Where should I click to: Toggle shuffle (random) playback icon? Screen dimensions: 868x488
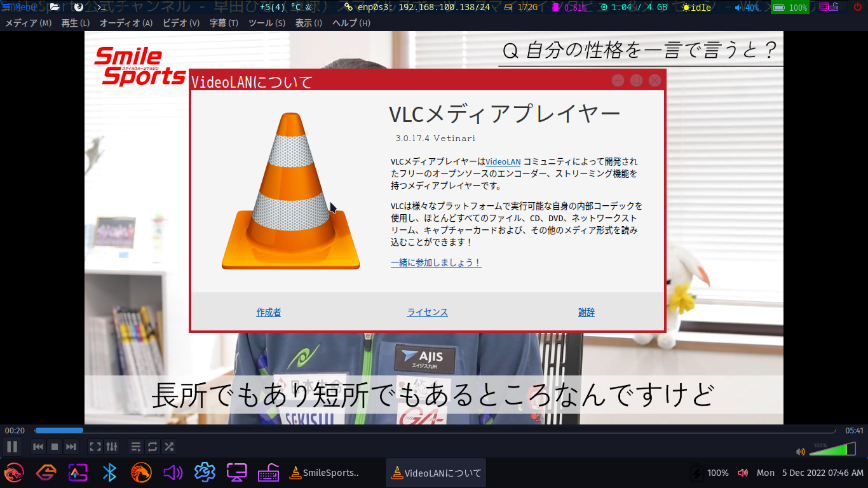pyautogui.click(x=168, y=447)
